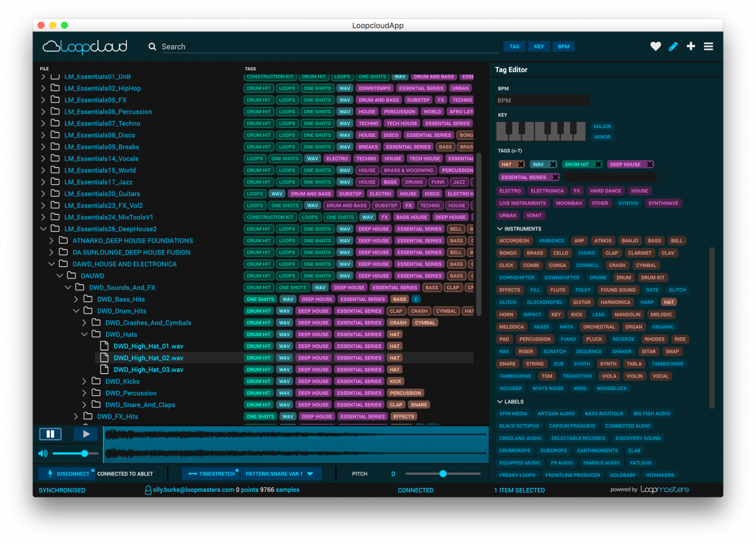The image size is (756, 544).
Task: Click the plus add icon
Action: click(x=691, y=46)
